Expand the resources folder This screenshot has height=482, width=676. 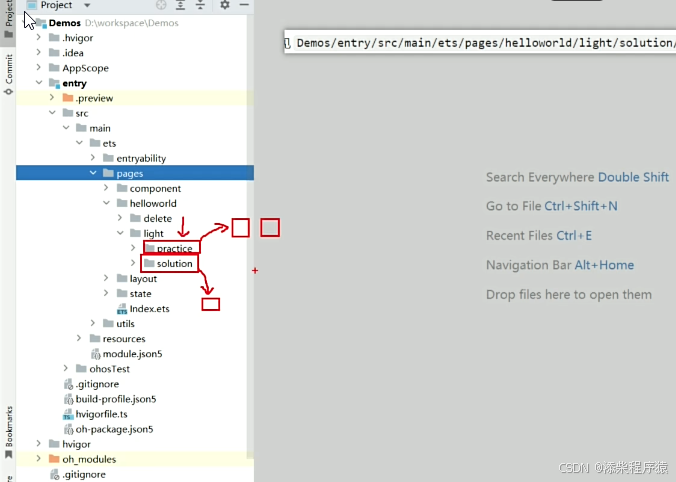click(79, 338)
